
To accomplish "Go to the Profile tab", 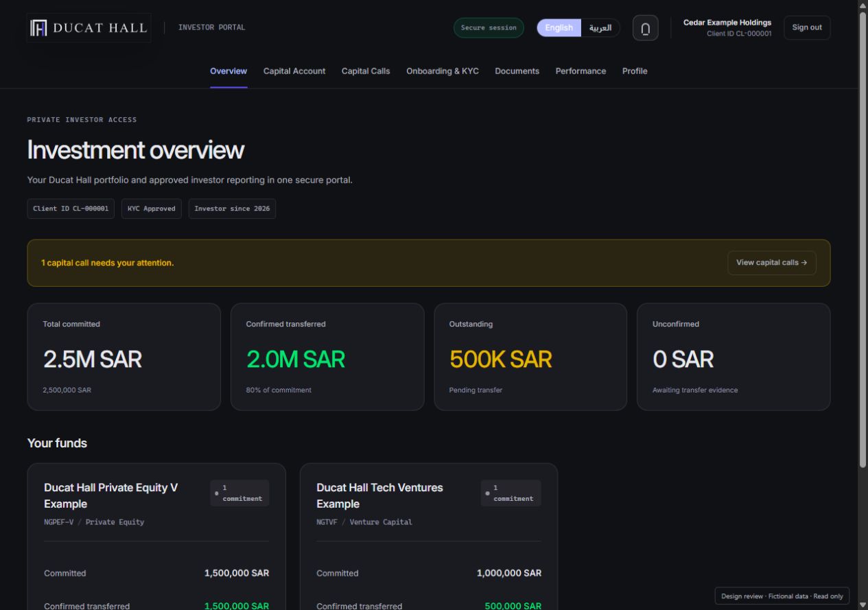I will (x=635, y=71).
